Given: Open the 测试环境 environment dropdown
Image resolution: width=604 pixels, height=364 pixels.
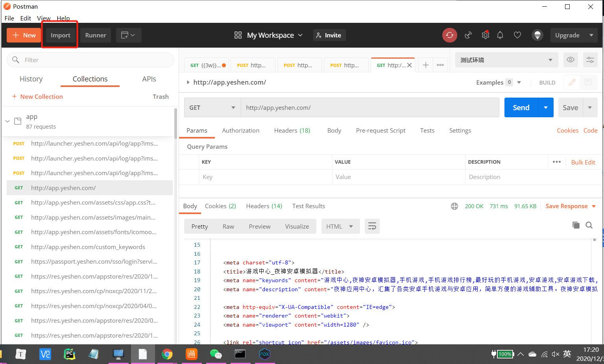Looking at the screenshot, I should pos(506,60).
